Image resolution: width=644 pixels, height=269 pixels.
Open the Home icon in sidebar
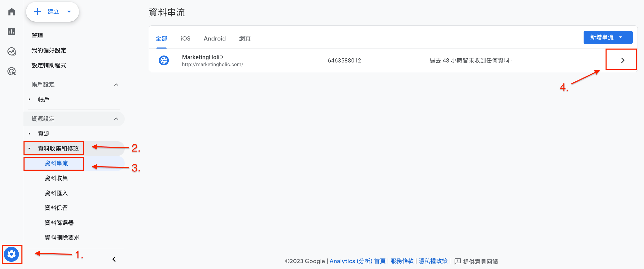pos(12,12)
